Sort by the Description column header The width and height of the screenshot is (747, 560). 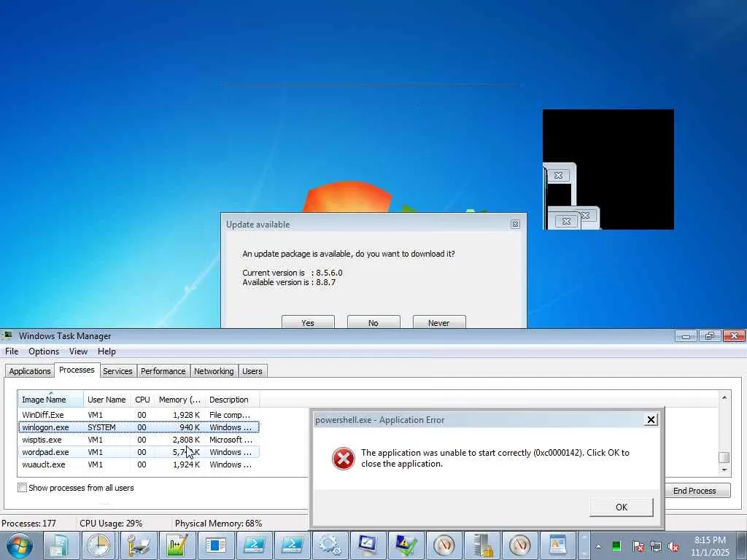[x=233, y=400]
